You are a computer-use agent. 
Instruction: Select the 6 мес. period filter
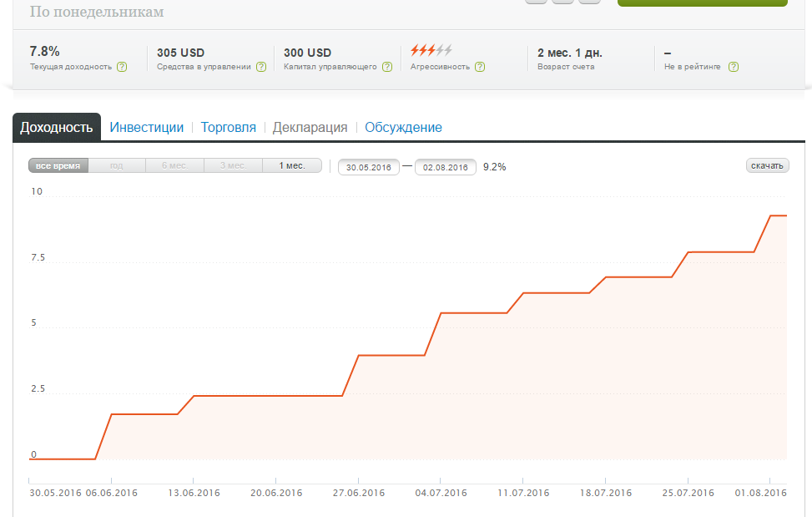[x=175, y=165]
